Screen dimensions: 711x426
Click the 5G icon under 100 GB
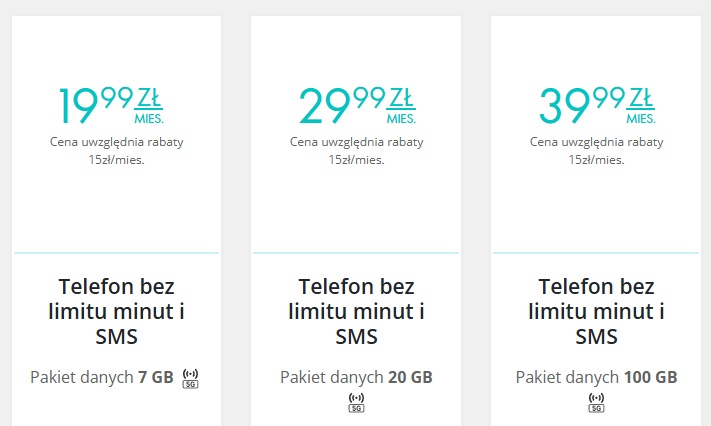(x=596, y=402)
